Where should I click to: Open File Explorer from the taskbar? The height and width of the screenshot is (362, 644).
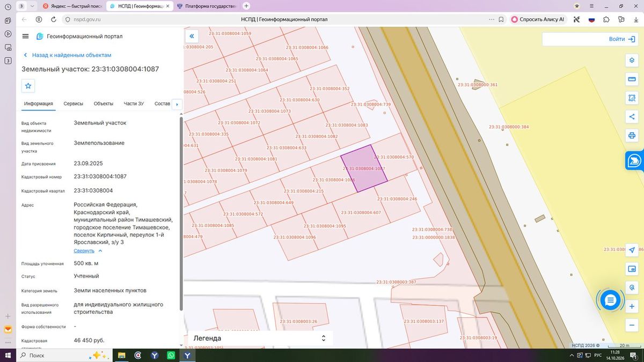click(x=122, y=355)
